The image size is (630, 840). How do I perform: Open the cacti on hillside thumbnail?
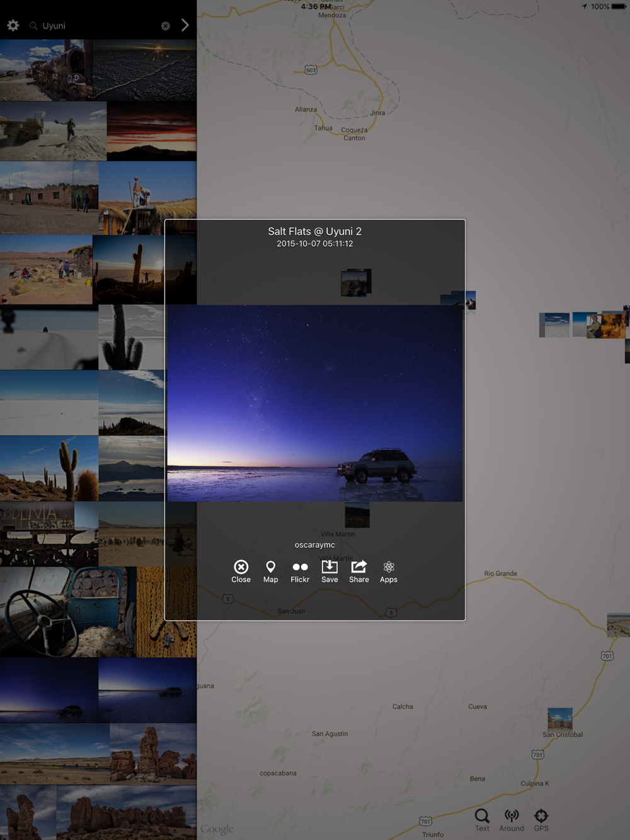(x=49, y=468)
